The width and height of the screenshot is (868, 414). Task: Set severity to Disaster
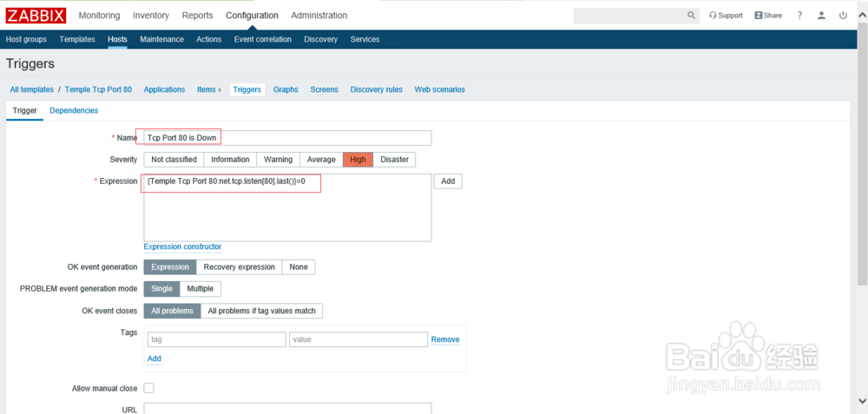394,160
